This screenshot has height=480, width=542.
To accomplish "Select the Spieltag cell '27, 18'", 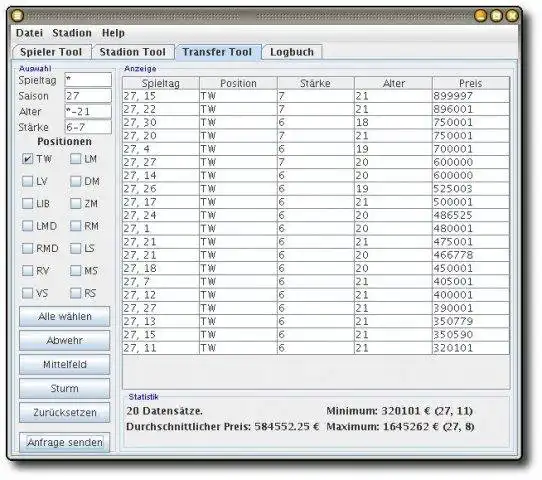I will tap(161, 268).
